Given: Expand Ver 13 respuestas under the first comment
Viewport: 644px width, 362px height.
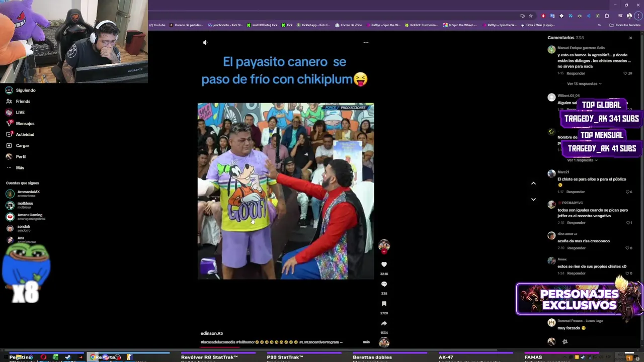Looking at the screenshot, I should click(x=584, y=84).
